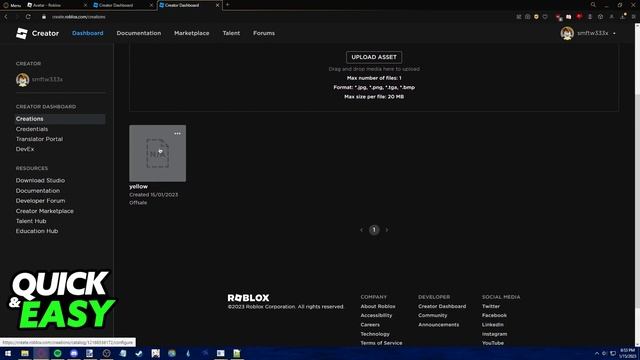Open Steam from the taskbar

click(139, 353)
